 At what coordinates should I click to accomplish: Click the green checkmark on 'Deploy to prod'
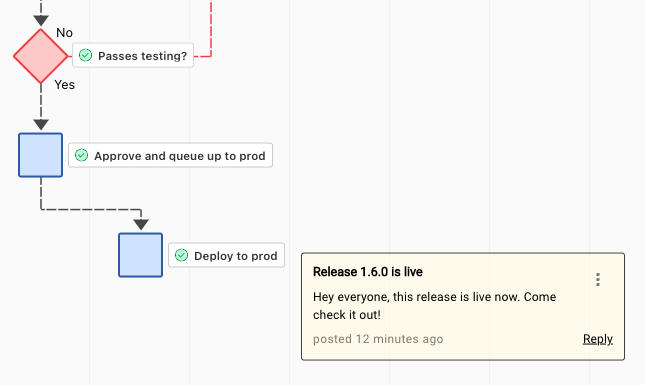click(181, 255)
